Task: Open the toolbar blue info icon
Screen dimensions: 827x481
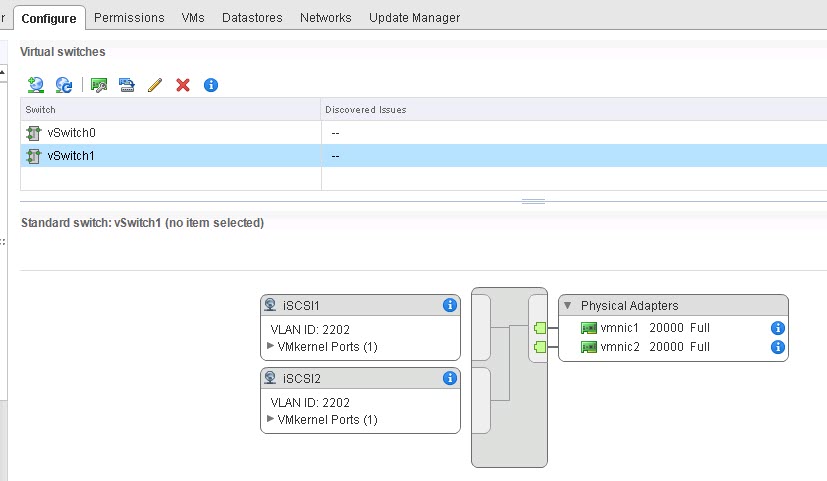Action: [x=211, y=85]
